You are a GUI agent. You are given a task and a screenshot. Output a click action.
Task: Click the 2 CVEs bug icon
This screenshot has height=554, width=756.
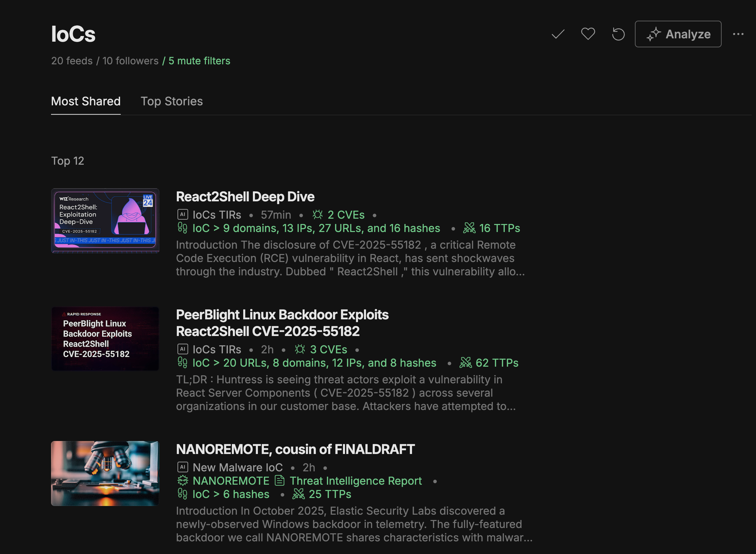point(317,215)
